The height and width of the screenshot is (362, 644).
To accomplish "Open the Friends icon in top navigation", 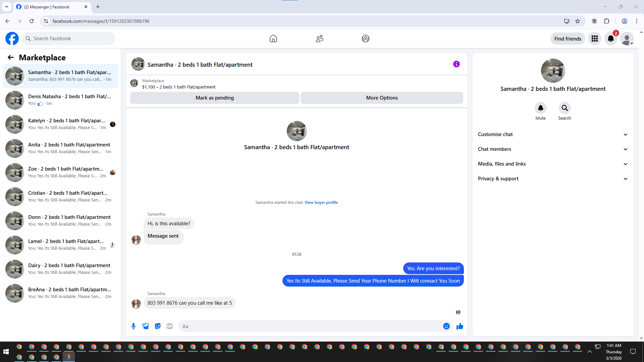I will [320, 39].
